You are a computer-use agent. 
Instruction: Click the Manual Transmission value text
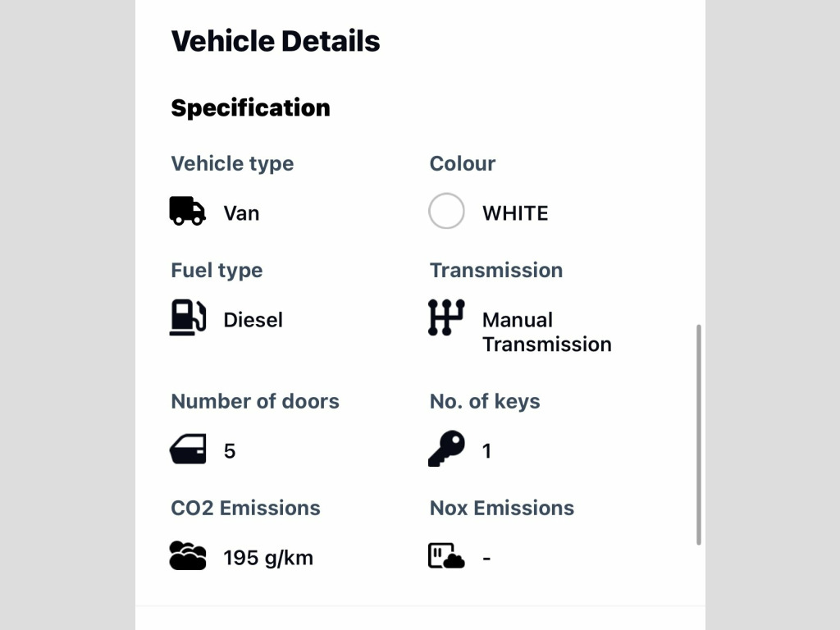pos(547,332)
